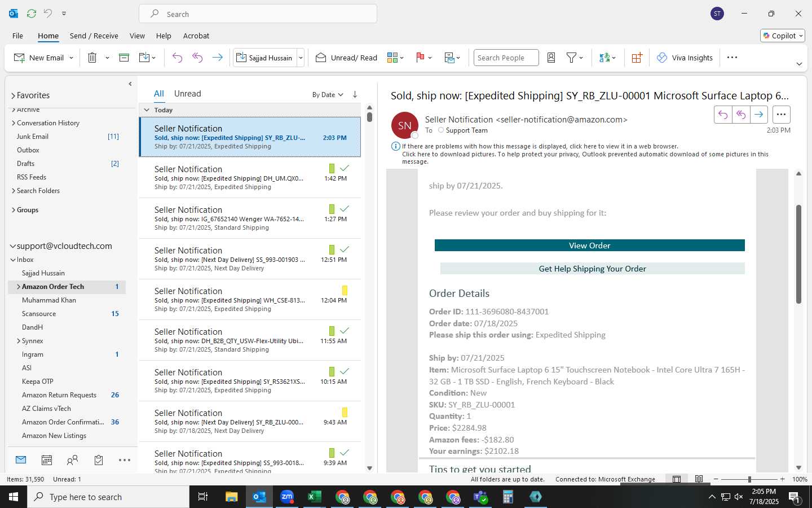Toggle the green checkmark on 12:51 PM email
Screen dimensions: 812x508
coord(345,249)
